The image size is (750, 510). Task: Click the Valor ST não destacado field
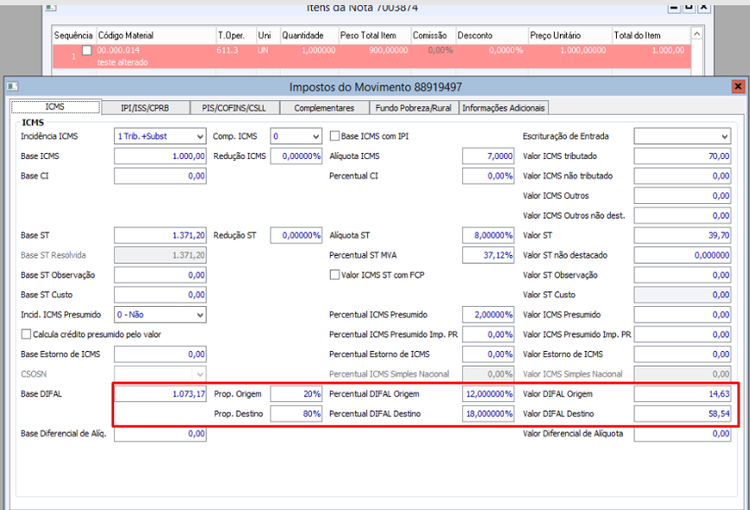[683, 255]
